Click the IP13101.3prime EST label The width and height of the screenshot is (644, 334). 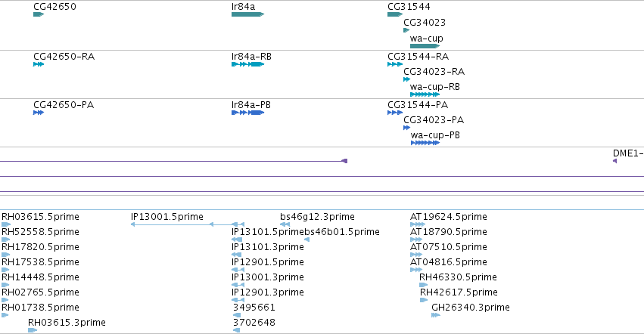[x=268, y=246]
